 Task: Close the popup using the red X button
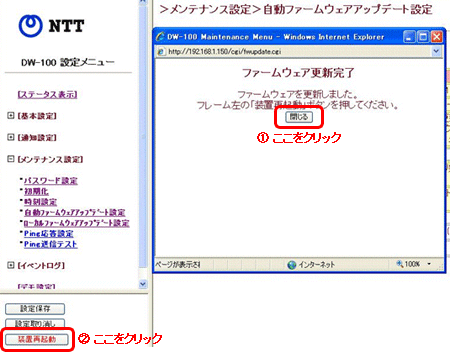click(436, 37)
